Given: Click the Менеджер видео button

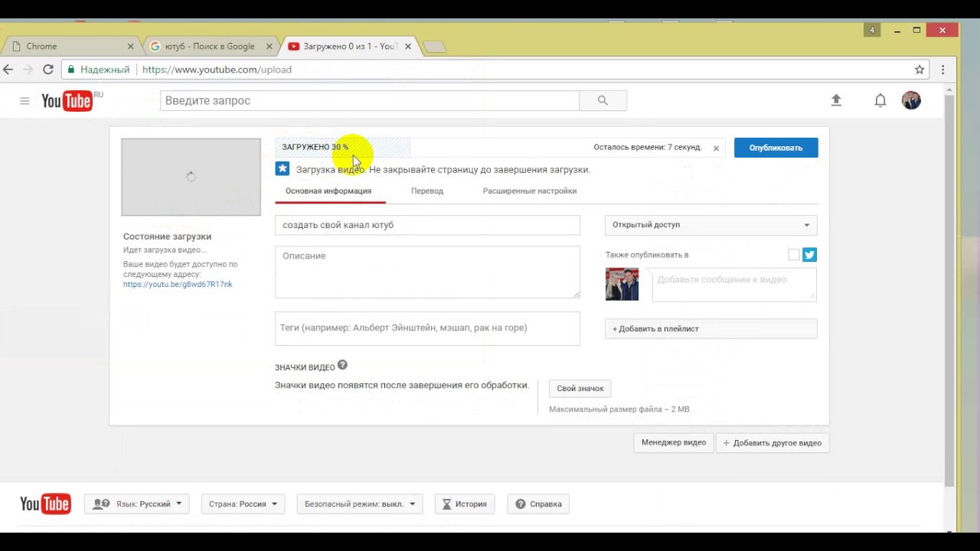Looking at the screenshot, I should (674, 442).
